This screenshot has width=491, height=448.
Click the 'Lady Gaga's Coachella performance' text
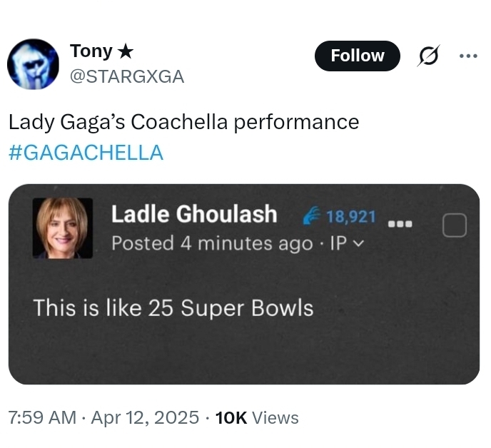pos(183,122)
